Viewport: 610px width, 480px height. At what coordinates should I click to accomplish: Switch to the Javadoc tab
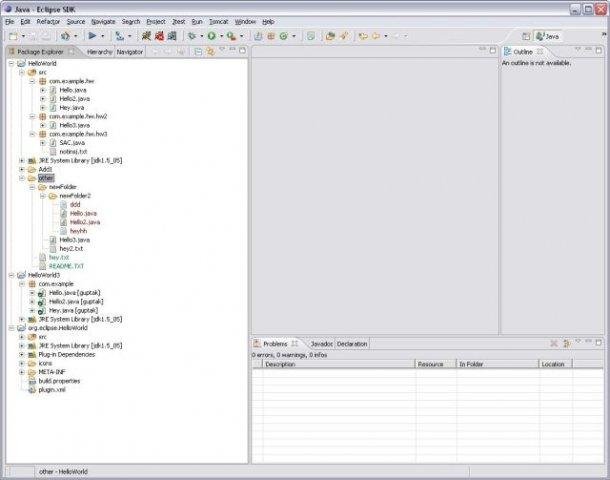pos(321,344)
